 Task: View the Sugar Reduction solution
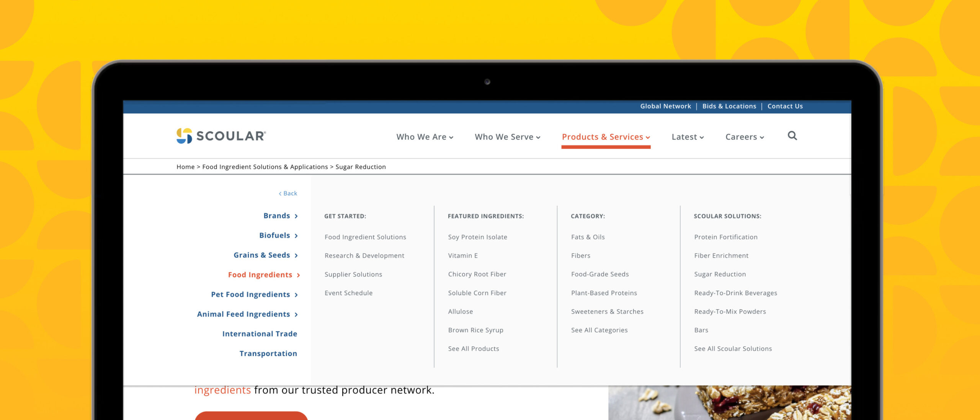click(720, 274)
